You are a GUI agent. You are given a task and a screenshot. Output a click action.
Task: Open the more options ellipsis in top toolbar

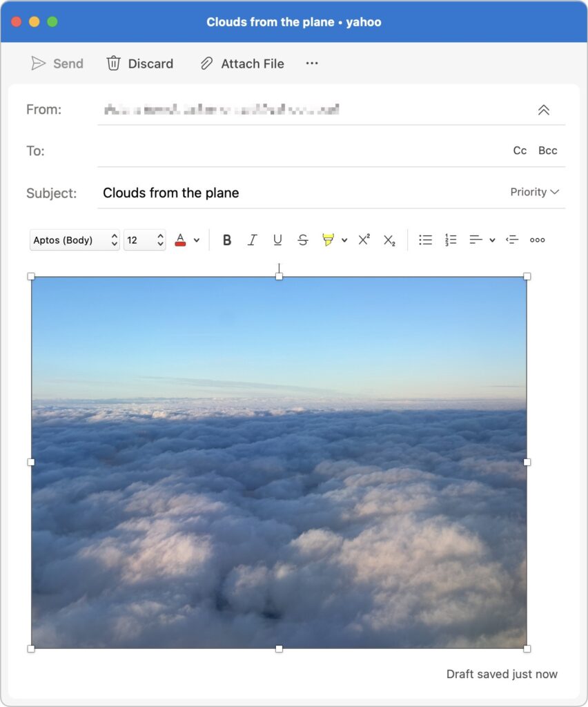(312, 64)
